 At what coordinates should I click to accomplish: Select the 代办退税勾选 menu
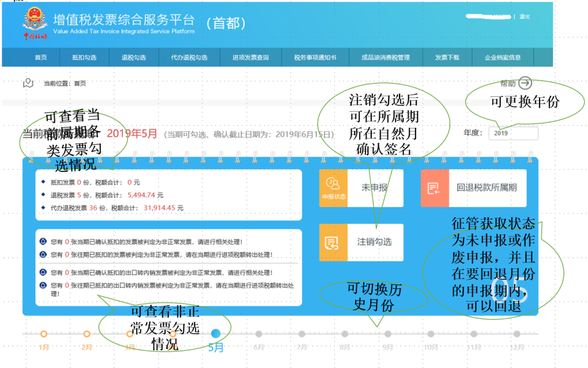189,57
